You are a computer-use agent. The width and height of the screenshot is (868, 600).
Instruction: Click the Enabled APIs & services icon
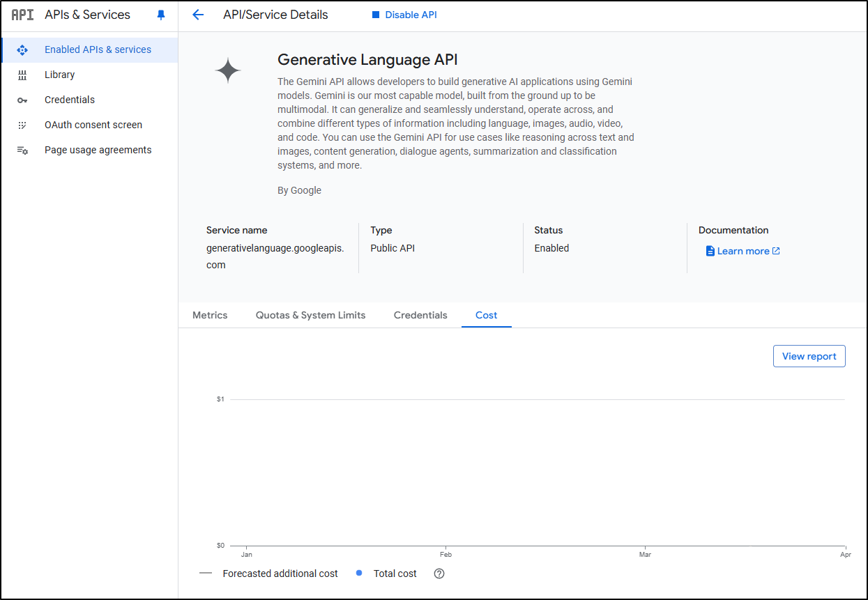(22, 50)
